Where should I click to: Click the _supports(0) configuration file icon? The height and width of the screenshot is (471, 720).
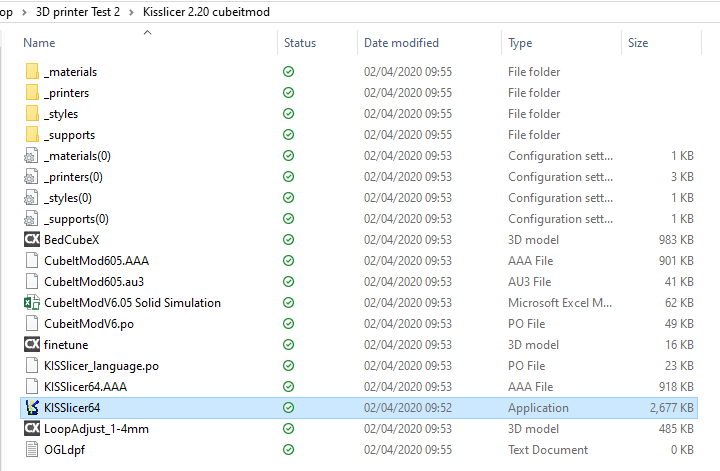click(x=31, y=219)
